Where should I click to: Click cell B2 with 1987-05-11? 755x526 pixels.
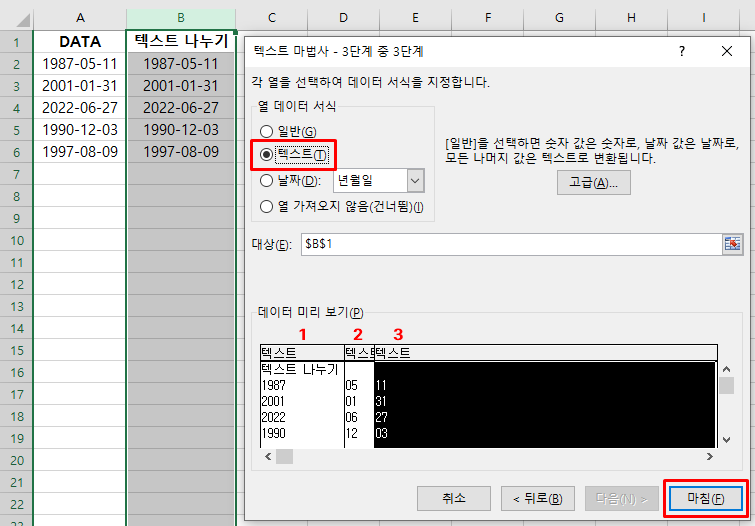181,64
